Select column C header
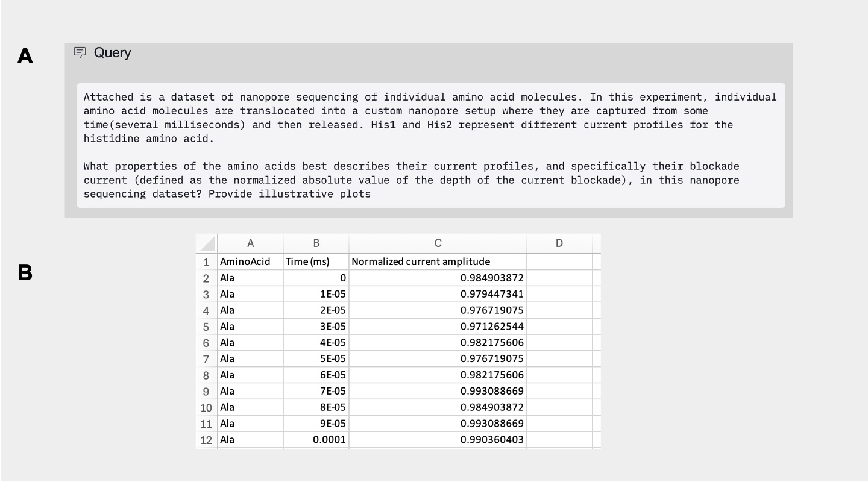The width and height of the screenshot is (868, 482). click(438, 243)
